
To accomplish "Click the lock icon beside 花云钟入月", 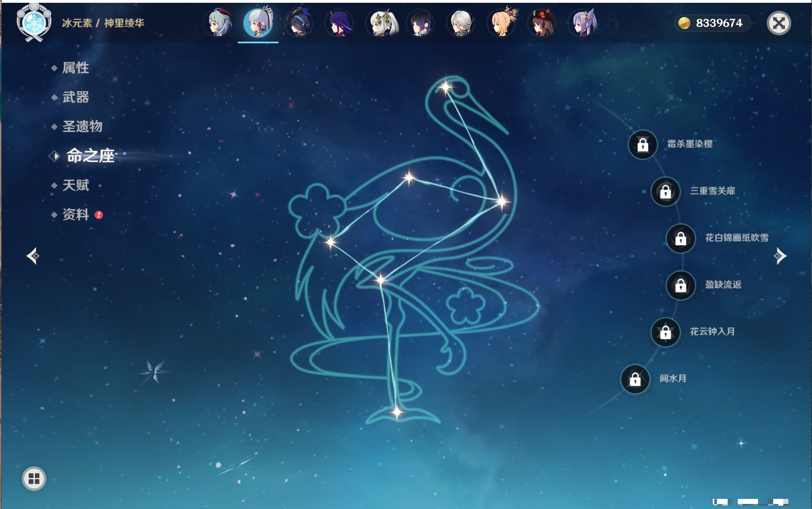I will tap(665, 332).
